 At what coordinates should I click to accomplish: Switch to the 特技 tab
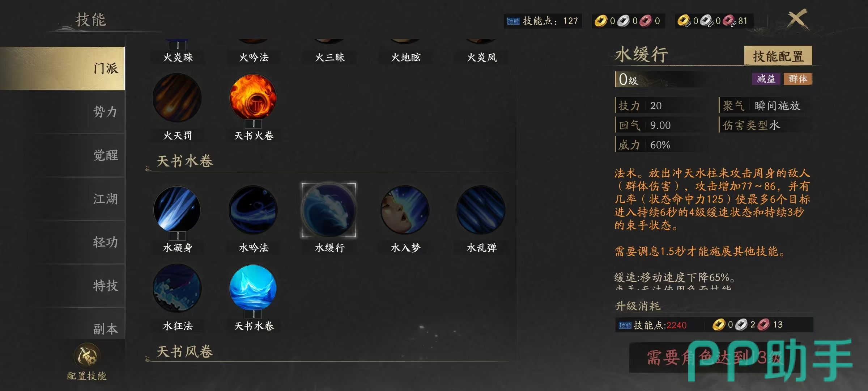point(106,285)
